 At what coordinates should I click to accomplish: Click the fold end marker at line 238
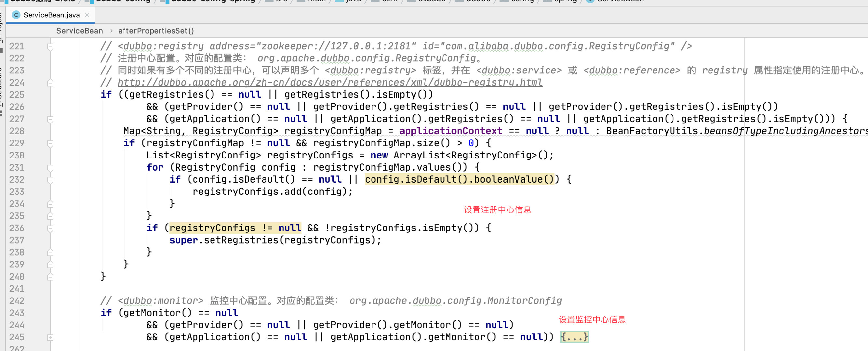[x=50, y=252]
